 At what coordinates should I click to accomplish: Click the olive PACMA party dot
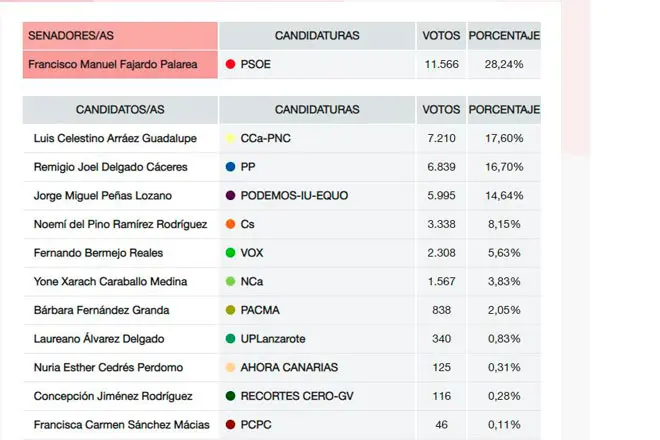point(230,310)
